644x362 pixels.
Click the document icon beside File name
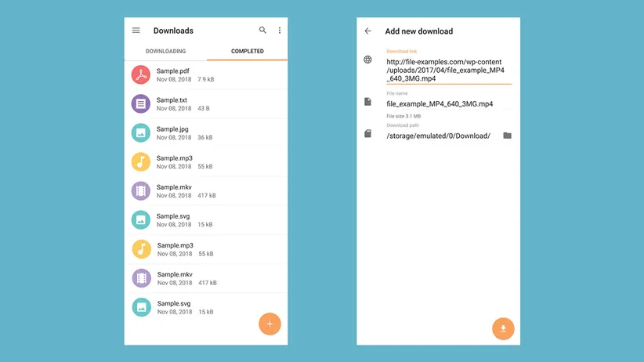pos(368,102)
